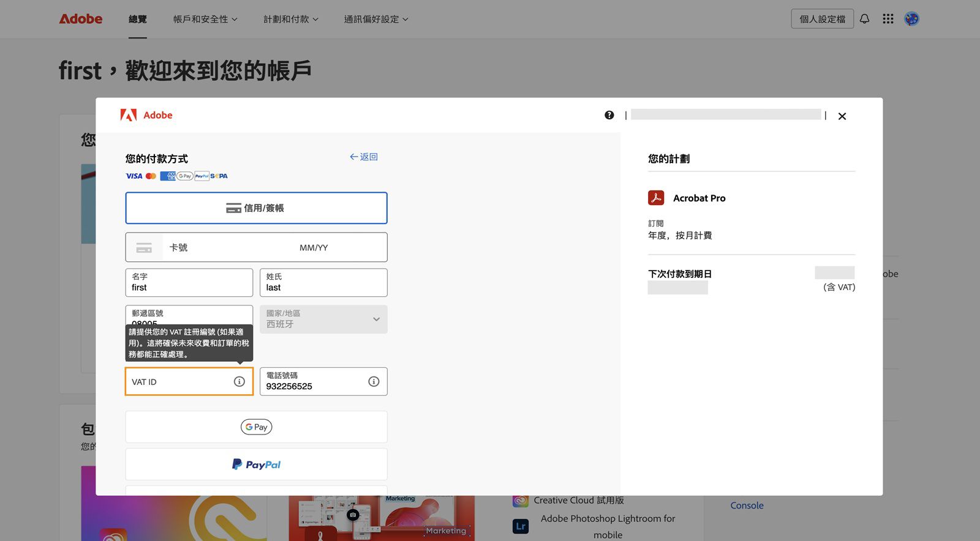This screenshot has height=541, width=980.
Task: Click Adobe Photoshop Lightroom for mobile entry
Action: (x=608, y=526)
